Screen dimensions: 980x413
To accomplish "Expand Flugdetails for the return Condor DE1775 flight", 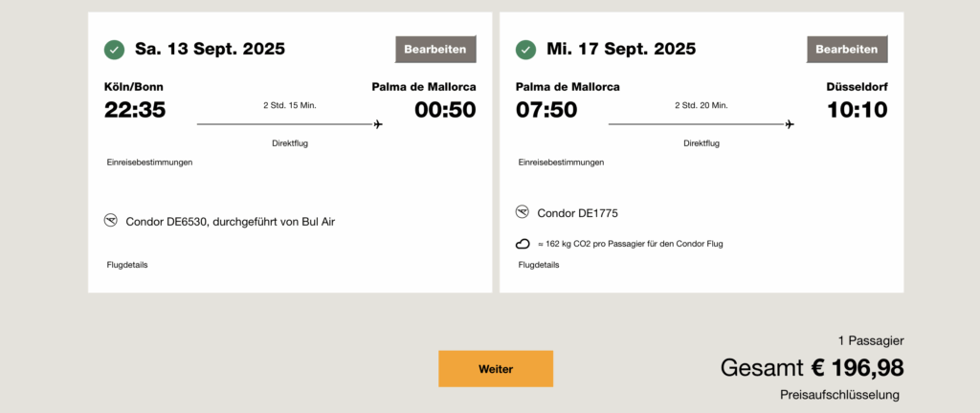I will 539,265.
